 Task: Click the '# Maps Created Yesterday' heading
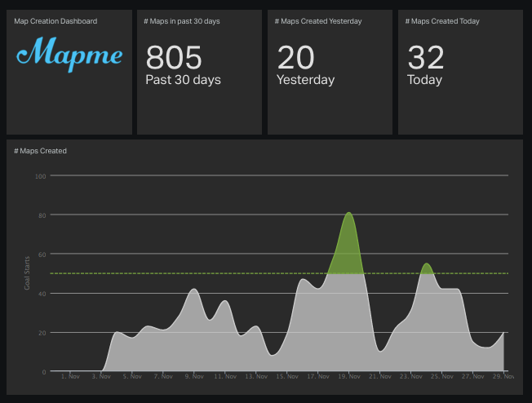tap(318, 21)
